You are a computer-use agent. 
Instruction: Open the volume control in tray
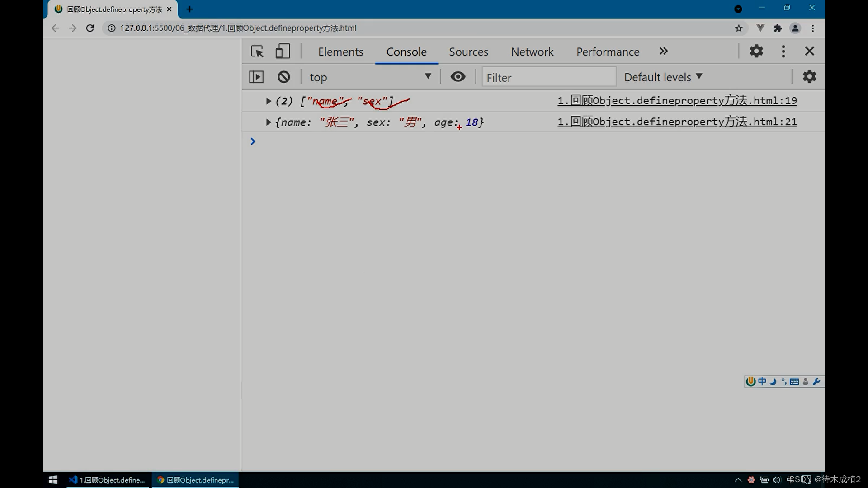coord(777,480)
